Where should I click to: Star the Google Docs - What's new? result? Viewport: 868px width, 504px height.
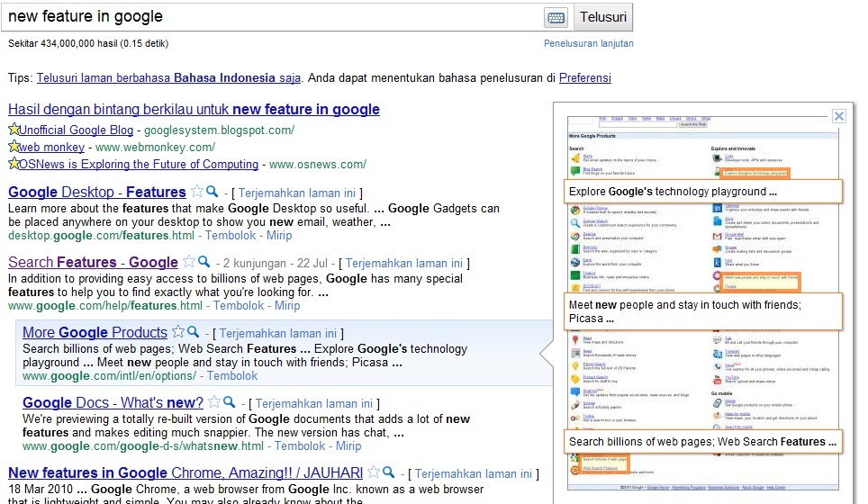tap(214, 401)
